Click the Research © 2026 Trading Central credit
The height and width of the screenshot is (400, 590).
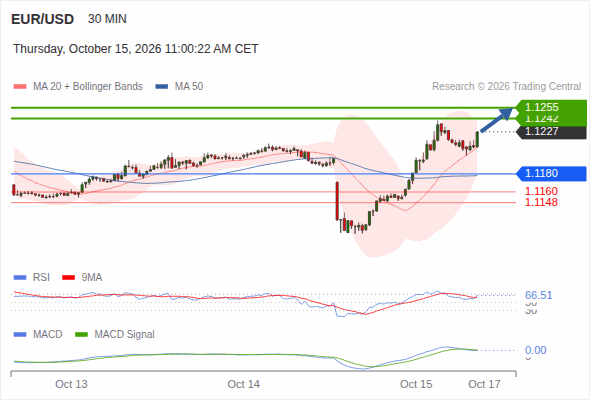(x=506, y=87)
